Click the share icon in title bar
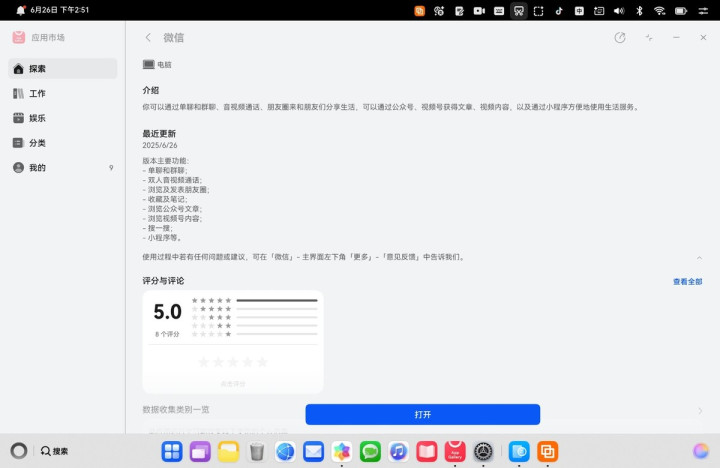Viewport: 720px width, 468px height. pyautogui.click(x=620, y=38)
